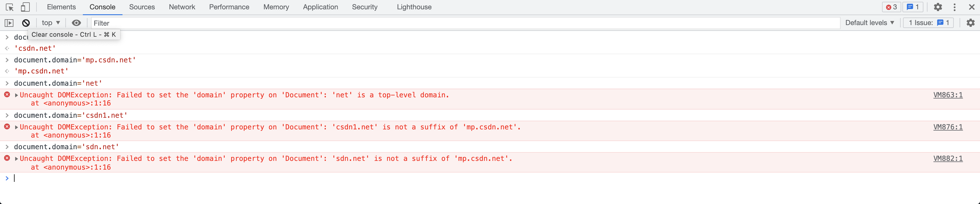The image size is (980, 204).
Task: Click the clear console icon
Action: (26, 23)
